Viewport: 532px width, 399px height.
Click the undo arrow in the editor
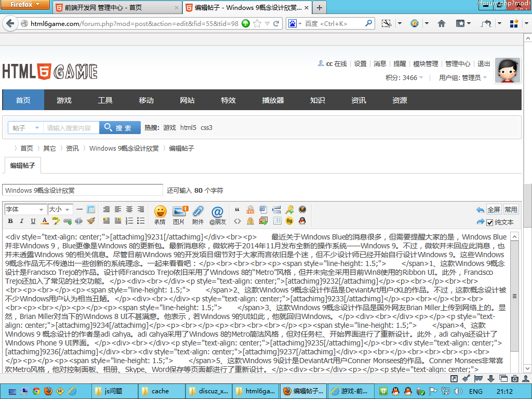pyautogui.click(x=480, y=210)
